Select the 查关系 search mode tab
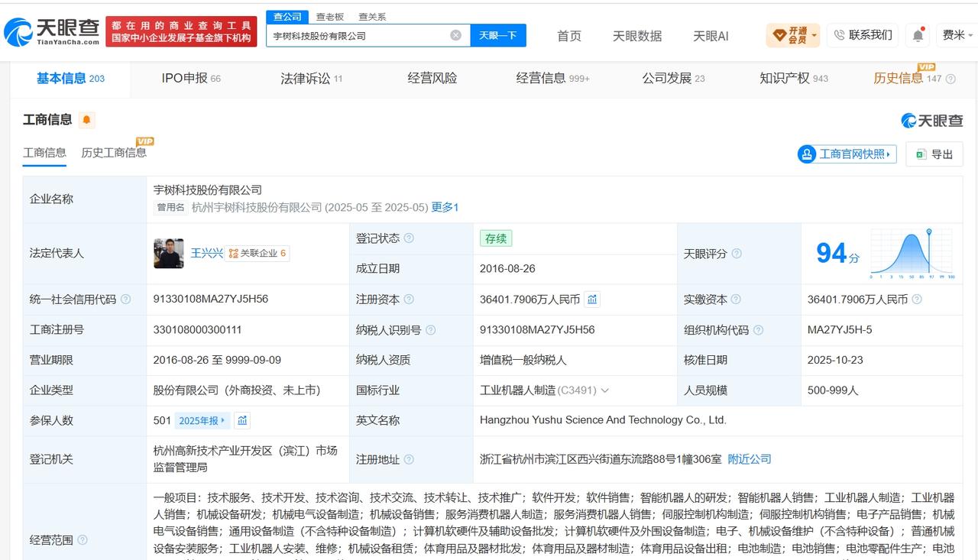 [x=372, y=17]
